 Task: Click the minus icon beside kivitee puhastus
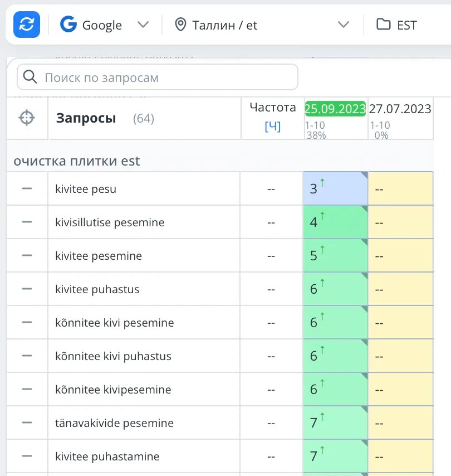[27, 289]
